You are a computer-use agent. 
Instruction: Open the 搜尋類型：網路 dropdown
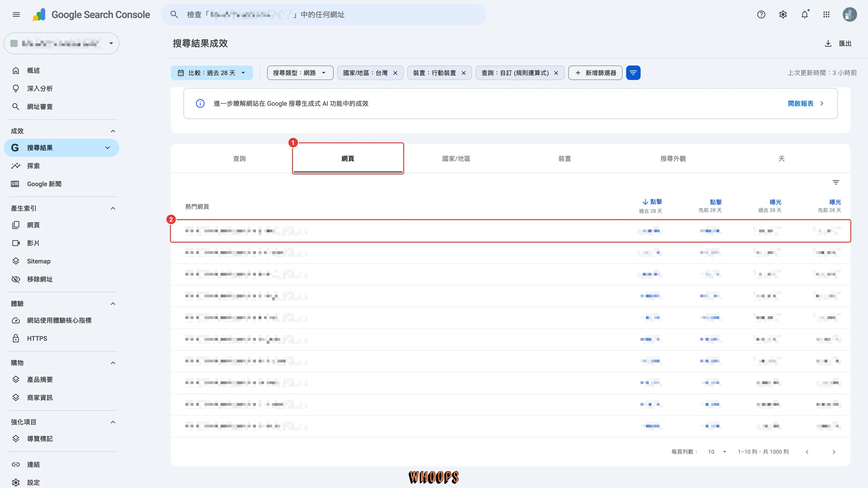tap(300, 73)
